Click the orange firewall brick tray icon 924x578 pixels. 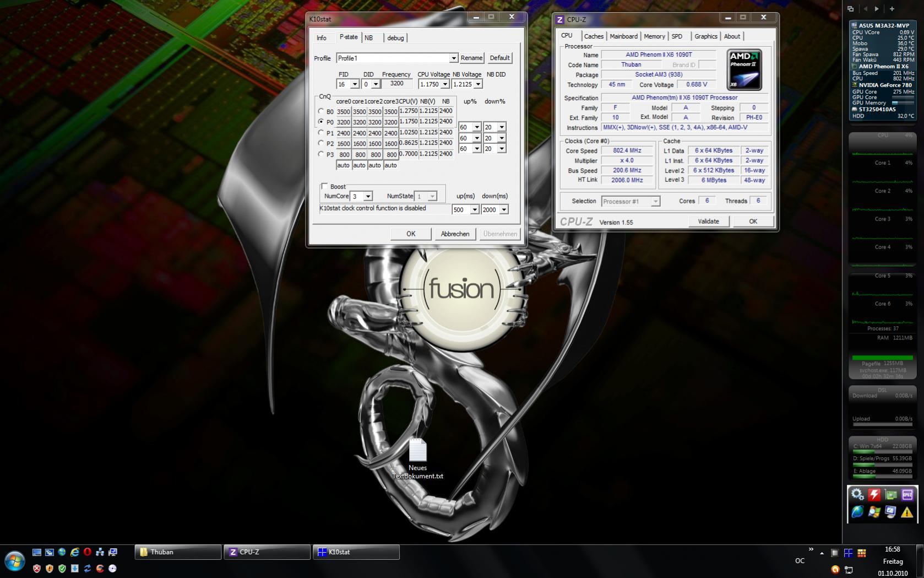[862, 553]
